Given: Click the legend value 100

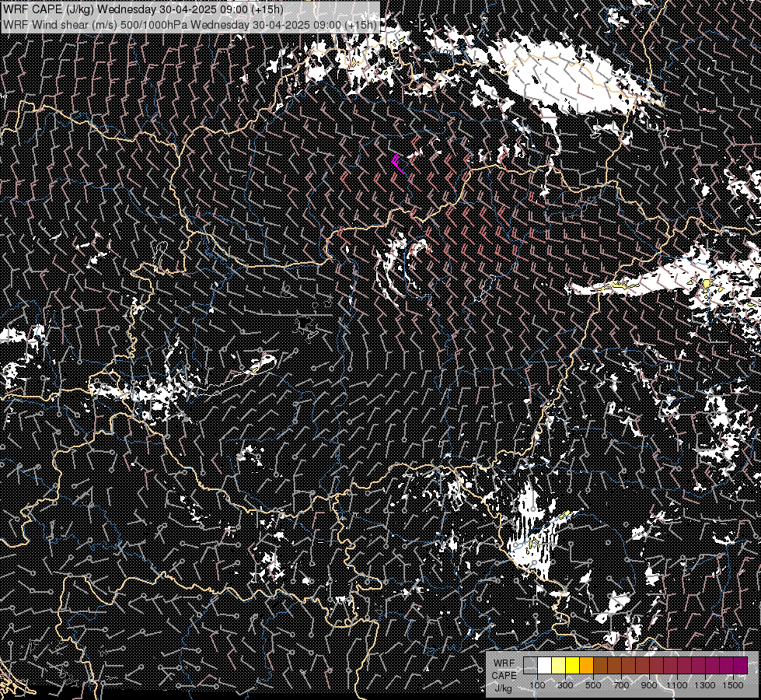Looking at the screenshot, I should pyautogui.click(x=537, y=685).
